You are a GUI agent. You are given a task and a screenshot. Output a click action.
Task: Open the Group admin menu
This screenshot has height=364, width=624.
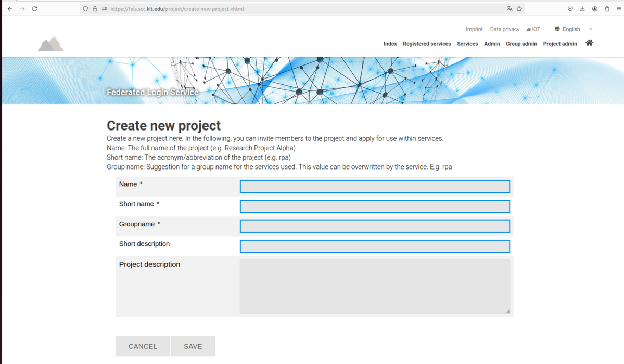521,44
